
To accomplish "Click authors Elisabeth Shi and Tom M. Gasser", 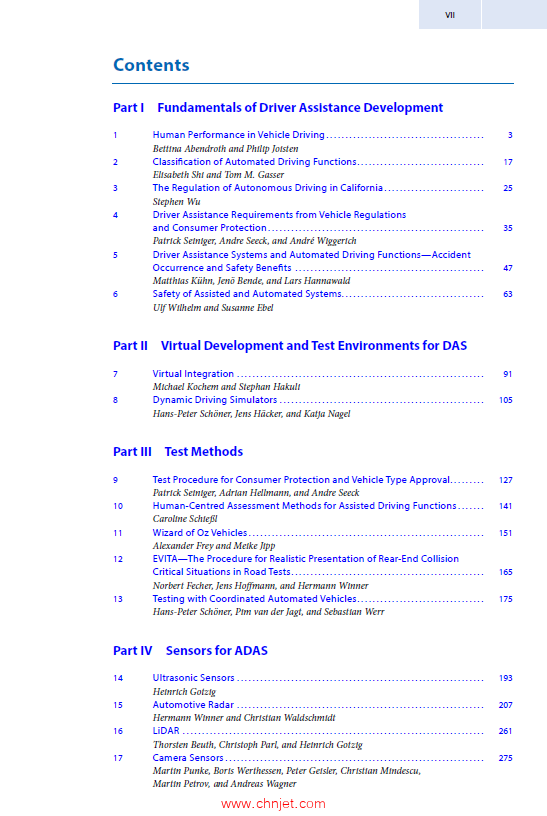I will click(218, 175).
